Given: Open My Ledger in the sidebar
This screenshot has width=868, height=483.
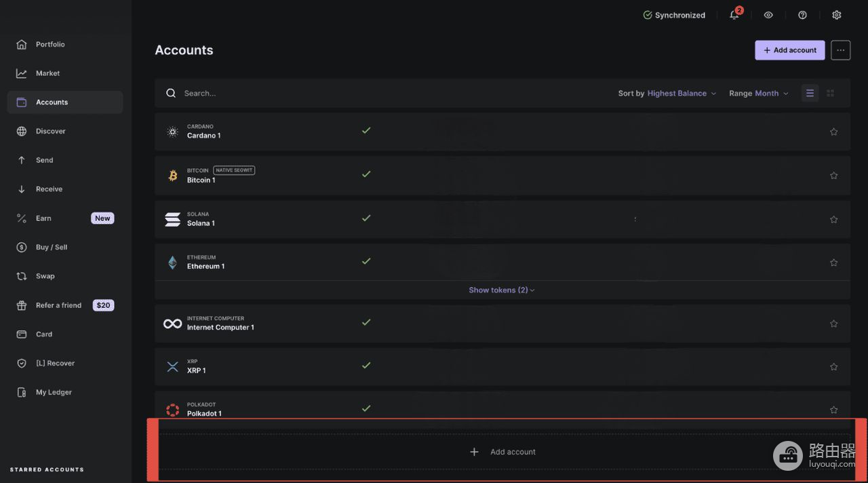Looking at the screenshot, I should [65, 392].
